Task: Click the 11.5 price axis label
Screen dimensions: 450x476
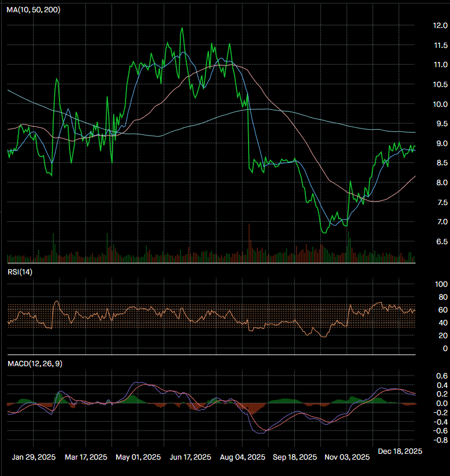Action: [441, 46]
